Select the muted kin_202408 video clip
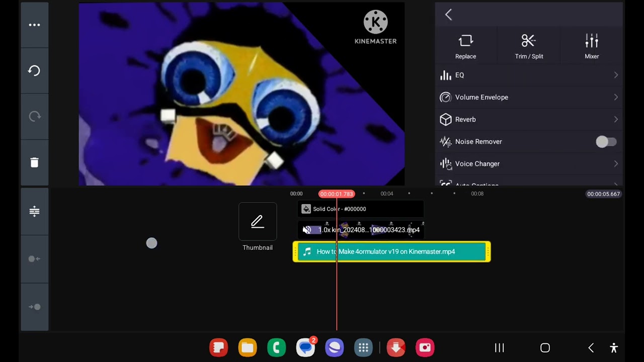This screenshot has height=362, width=644. [361, 230]
